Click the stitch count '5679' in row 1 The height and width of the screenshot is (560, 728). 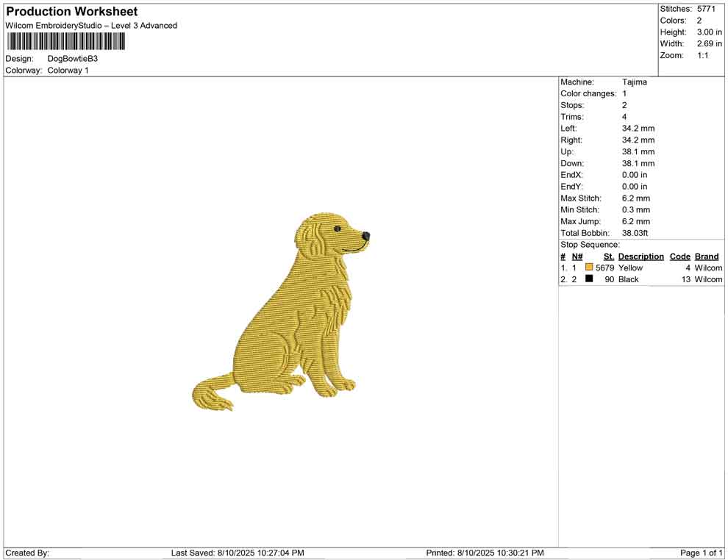pos(605,268)
